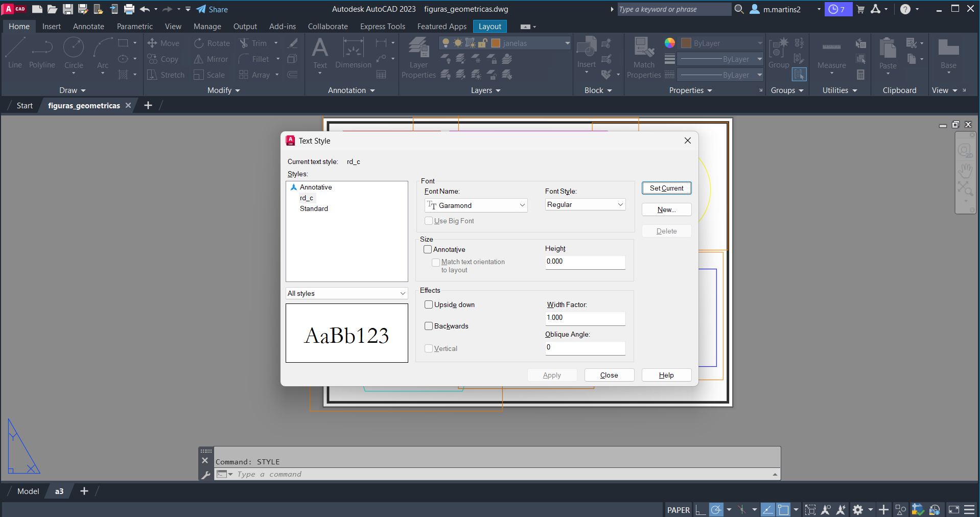
Task: Enable the Annotative checkbox under Size
Action: tap(428, 250)
